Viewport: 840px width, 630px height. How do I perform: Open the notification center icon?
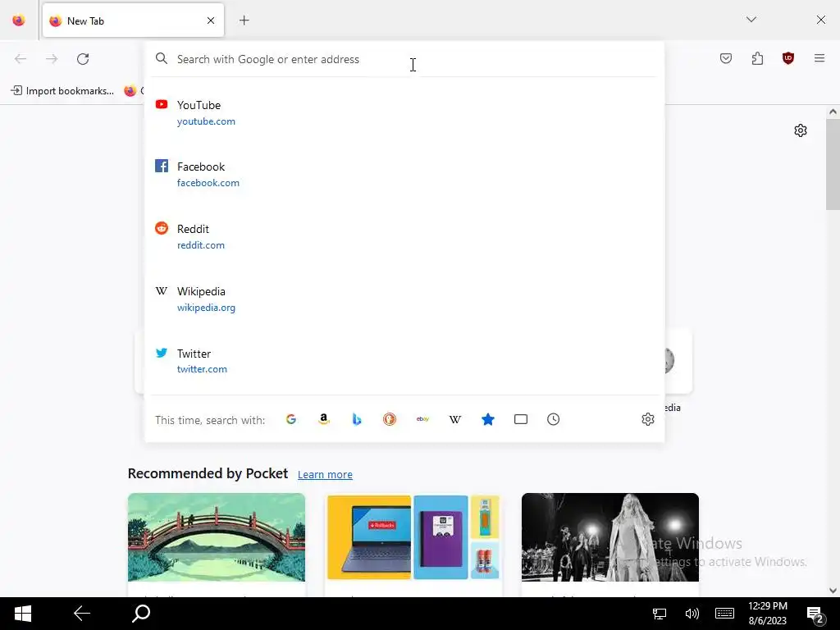(x=815, y=614)
